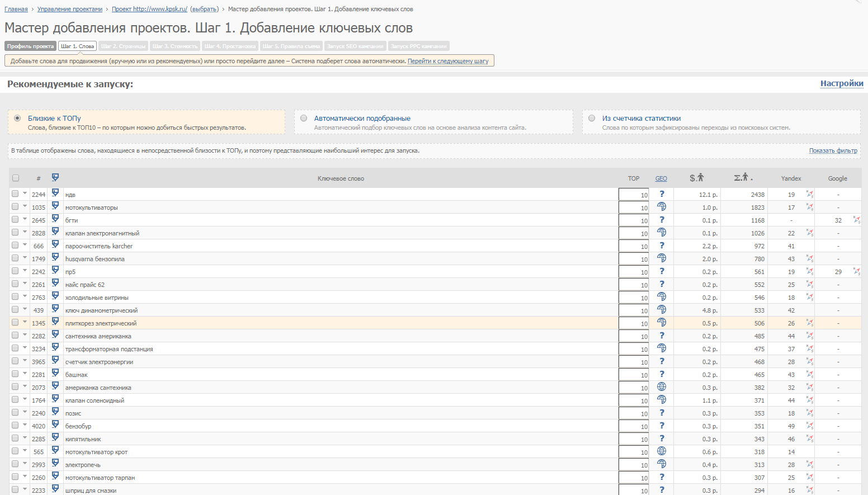Open the row dropdown arrow for ндв
This screenshot has width=868, height=495.
[x=25, y=193]
